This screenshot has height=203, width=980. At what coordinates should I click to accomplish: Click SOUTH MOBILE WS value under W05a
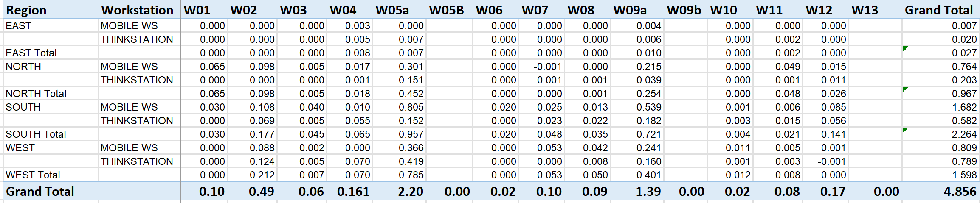click(411, 107)
